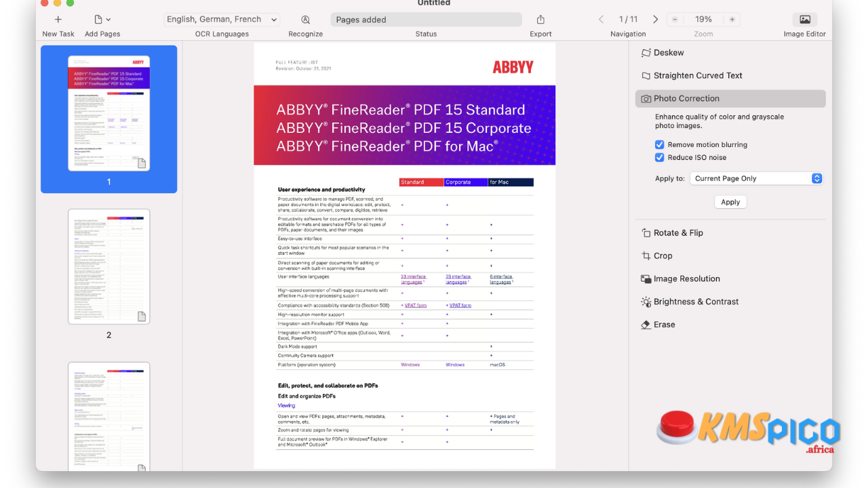Image resolution: width=868 pixels, height=488 pixels.
Task: Select page 2 thumbnail
Action: pos(108,266)
